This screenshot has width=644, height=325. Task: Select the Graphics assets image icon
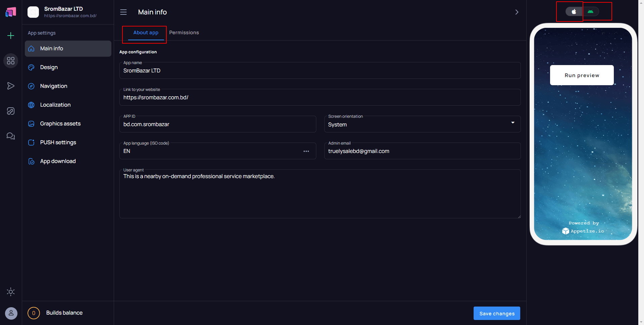point(31,123)
